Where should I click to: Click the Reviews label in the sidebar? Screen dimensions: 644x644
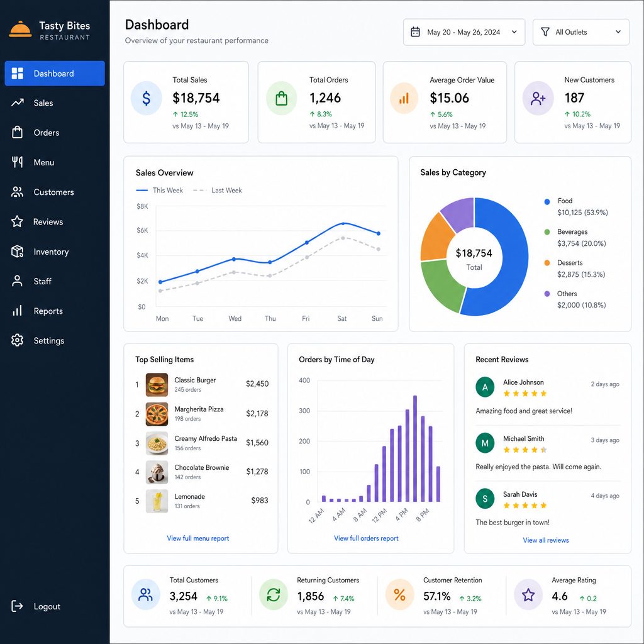(x=48, y=222)
